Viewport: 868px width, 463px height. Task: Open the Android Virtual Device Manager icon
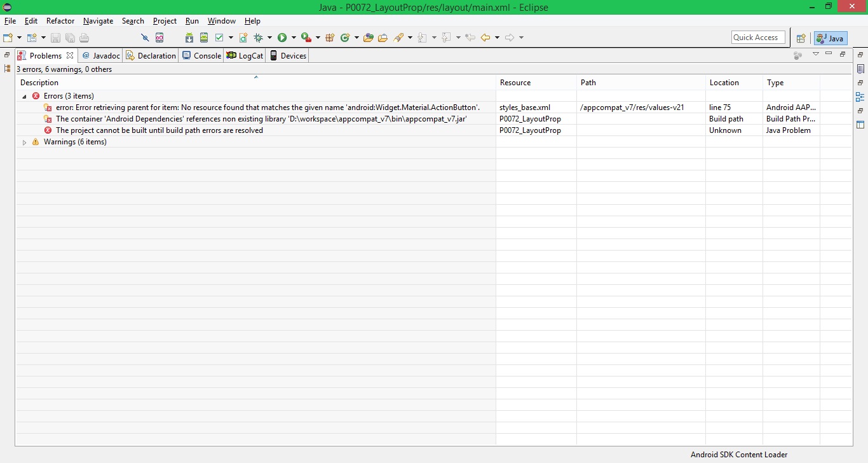coord(204,38)
